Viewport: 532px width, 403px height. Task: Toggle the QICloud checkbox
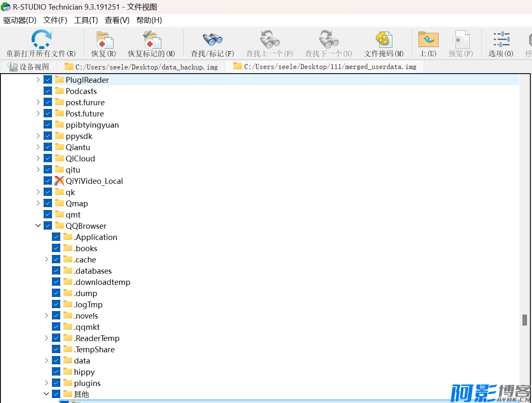[48, 158]
